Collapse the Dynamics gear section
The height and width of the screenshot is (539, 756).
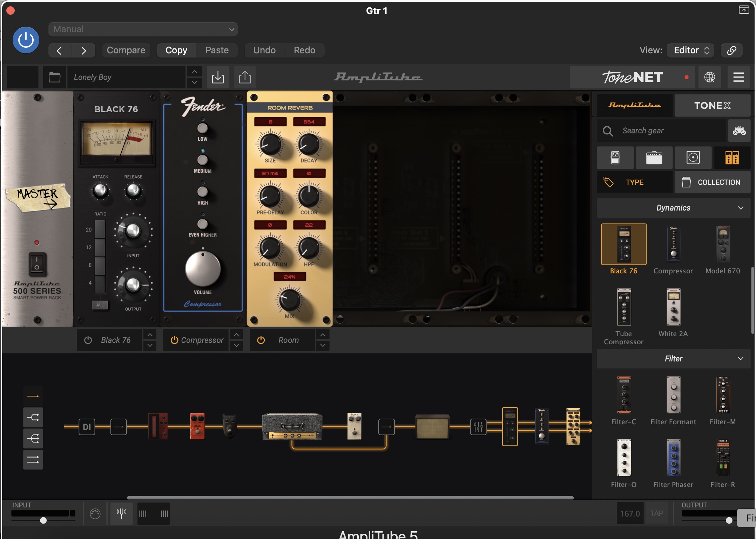[x=740, y=208]
